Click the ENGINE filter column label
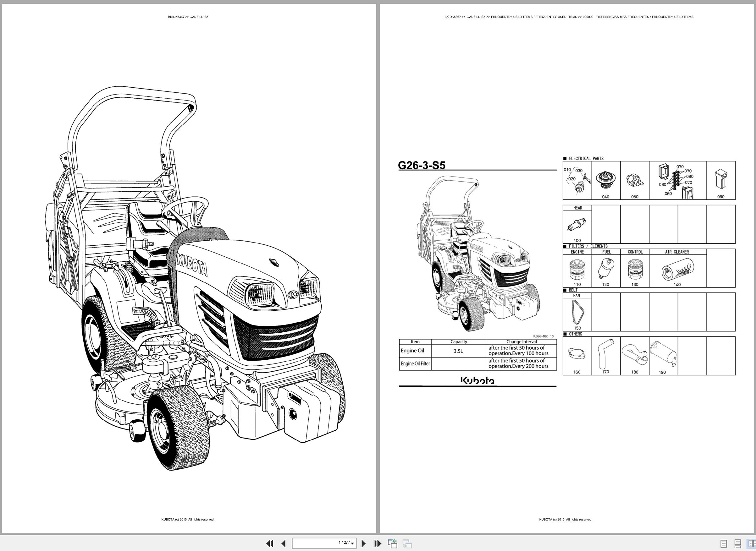This screenshot has height=551, width=756. coord(577,252)
